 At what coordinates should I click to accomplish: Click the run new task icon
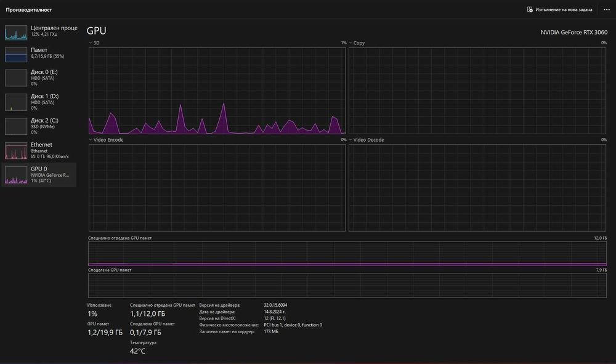[530, 10]
